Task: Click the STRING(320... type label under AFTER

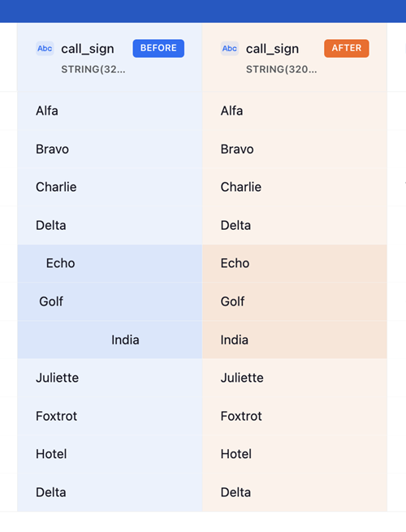Action: click(x=282, y=69)
